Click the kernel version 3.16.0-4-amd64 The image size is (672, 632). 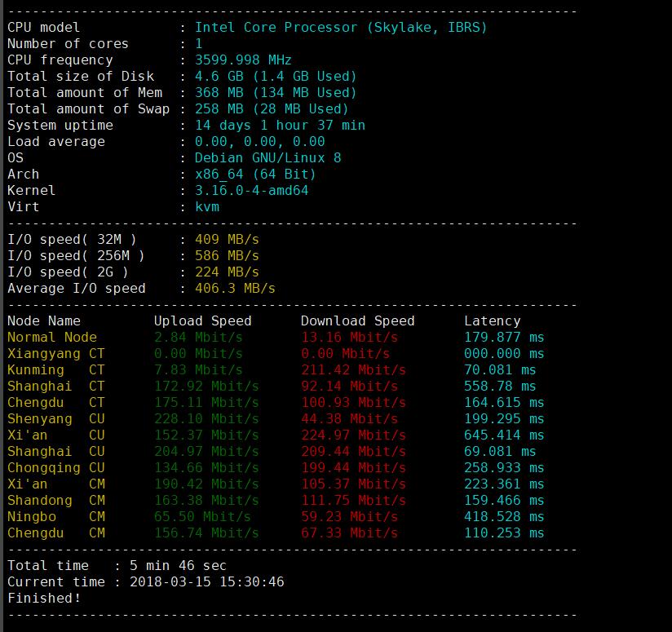pyautogui.click(x=251, y=190)
